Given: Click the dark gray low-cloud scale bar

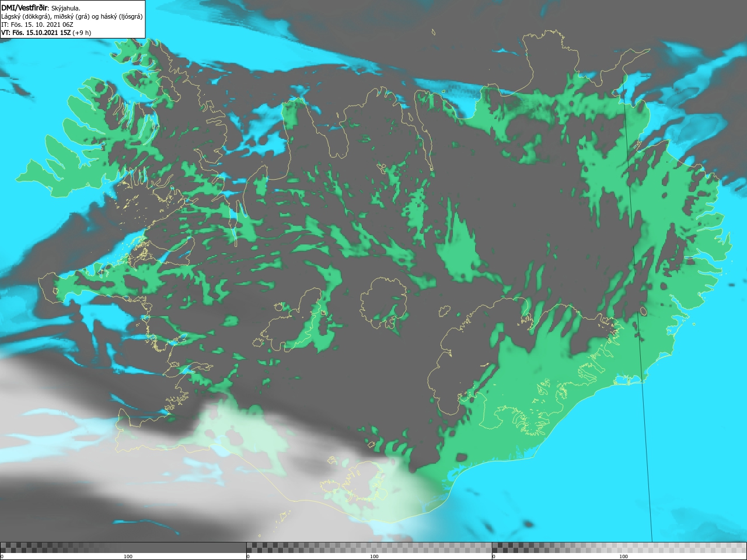Looking at the screenshot, I should click(x=123, y=548).
